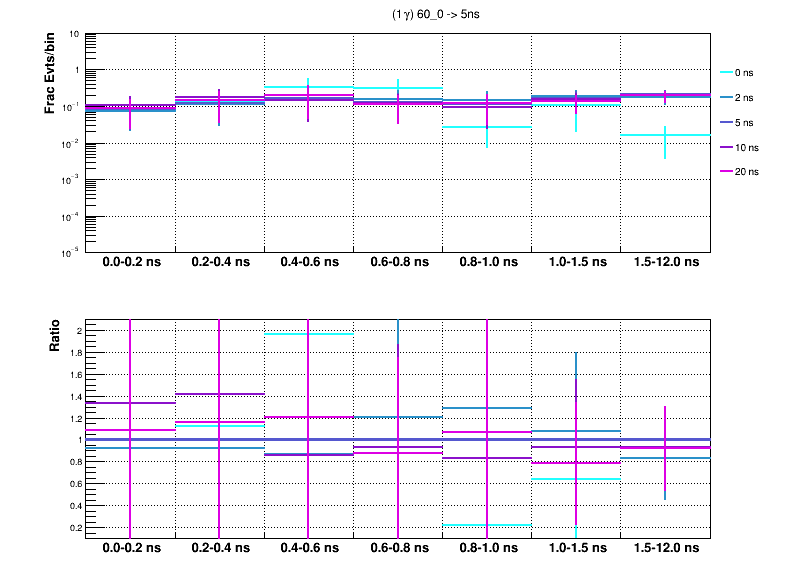Click '0.0-0.2 ns' bin label under upper plot
The width and height of the screenshot is (796, 572).
(x=131, y=263)
